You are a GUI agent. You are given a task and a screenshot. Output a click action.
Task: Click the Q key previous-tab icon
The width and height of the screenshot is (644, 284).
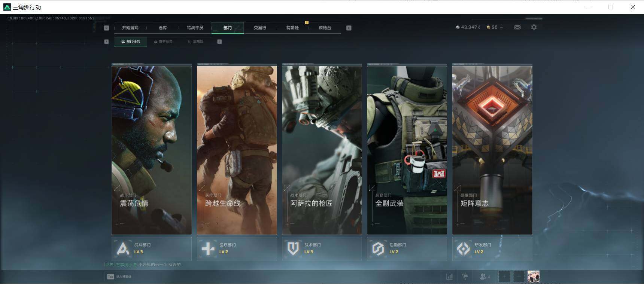[x=106, y=28]
